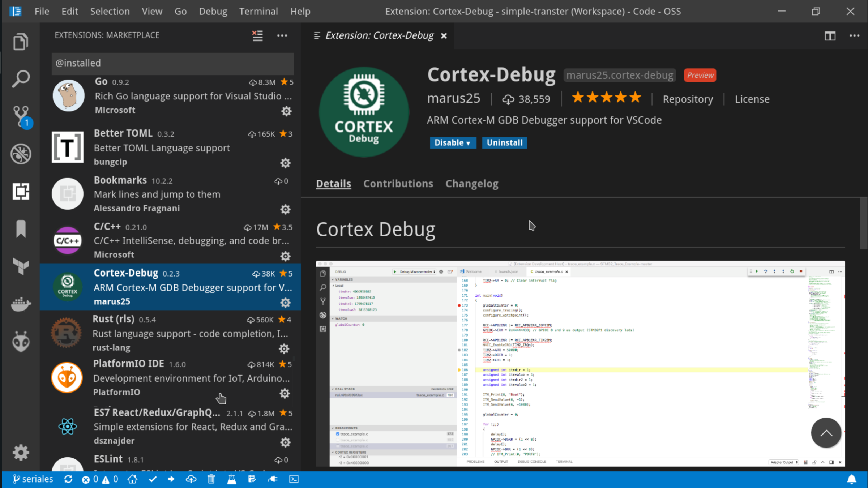Open the Repository link
Image resolution: width=868 pixels, height=488 pixels.
688,99
